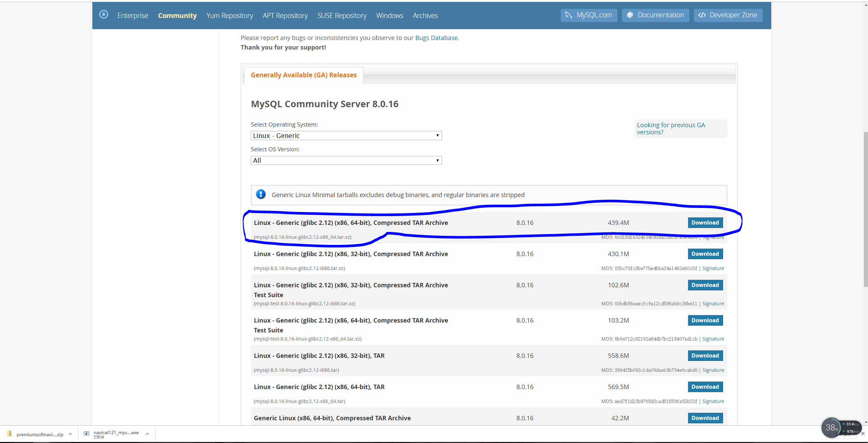Open the Bugs Database link
Image resolution: width=868 pixels, height=443 pixels.
(x=436, y=38)
